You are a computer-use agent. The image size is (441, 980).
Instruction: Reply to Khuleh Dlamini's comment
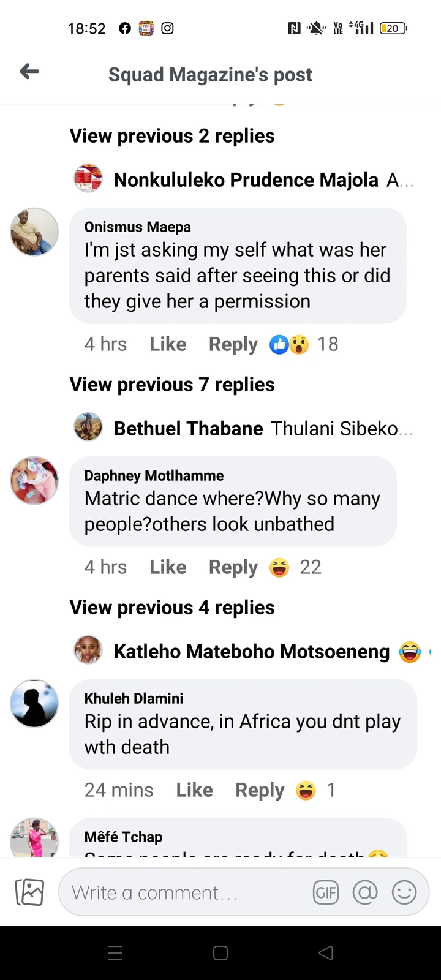260,790
